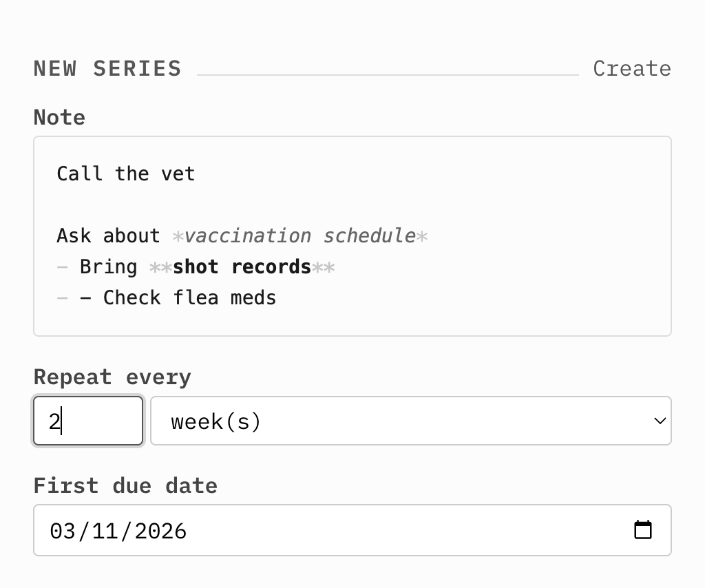This screenshot has width=705, height=588.
Task: Expand the week(s) dropdown chevron
Action: (x=660, y=421)
